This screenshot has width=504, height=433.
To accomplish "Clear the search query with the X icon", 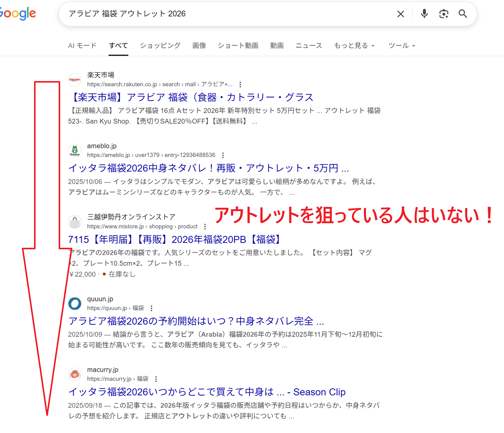I will 401,14.
